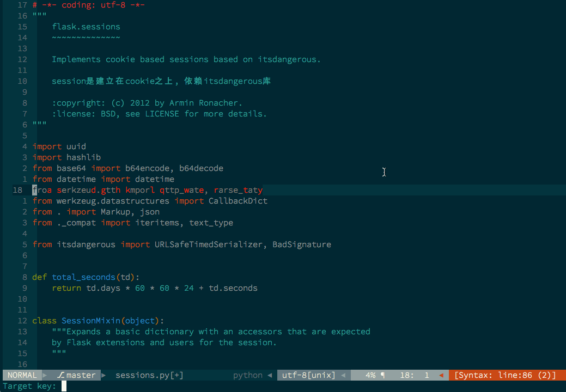Click the modified flag [+] after sessions.py

pyautogui.click(x=175, y=375)
